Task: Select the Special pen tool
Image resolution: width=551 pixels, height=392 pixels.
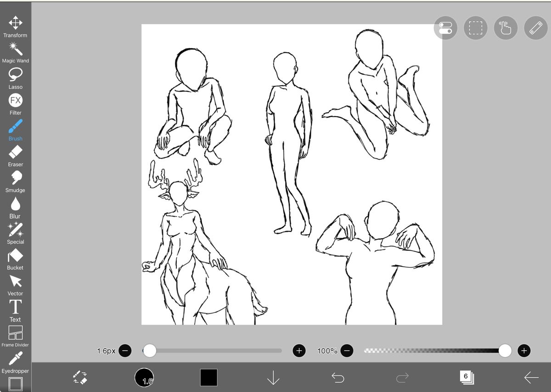Action: (x=15, y=233)
